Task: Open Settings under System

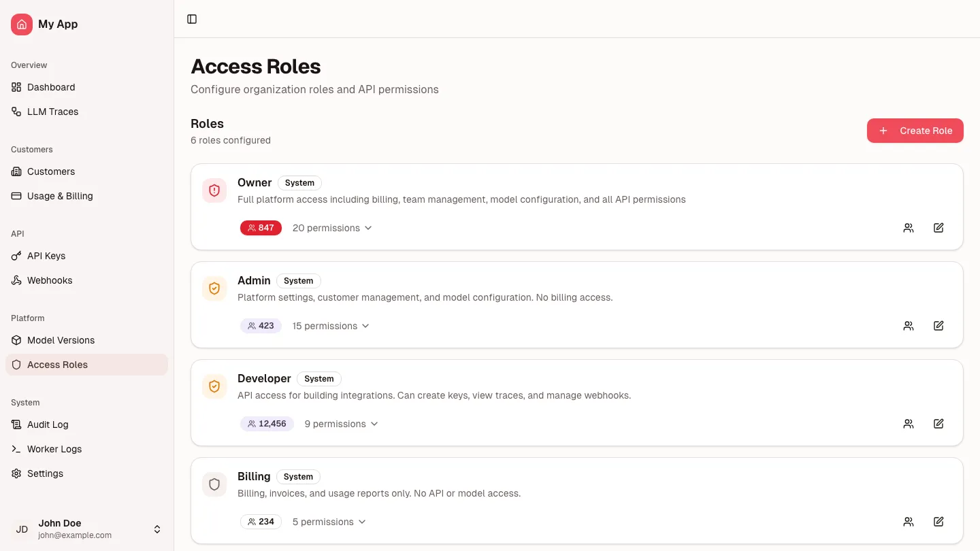Action: pyautogui.click(x=45, y=473)
